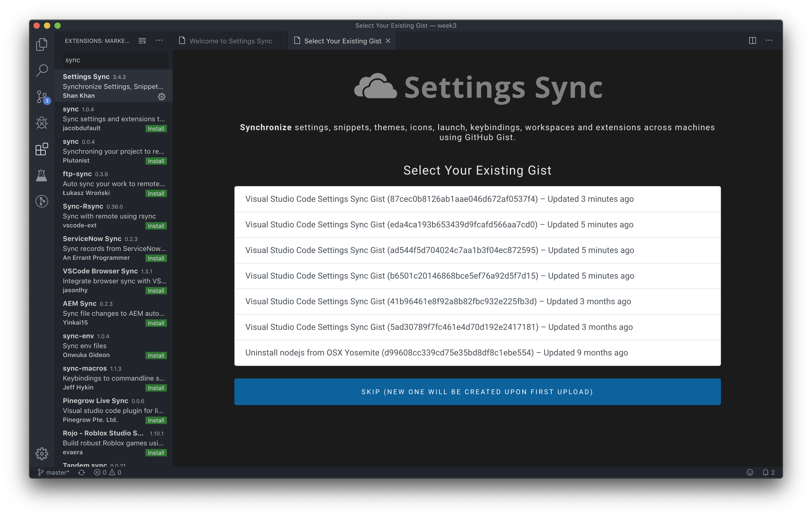Open Settings Sync extension gear menu

161,97
